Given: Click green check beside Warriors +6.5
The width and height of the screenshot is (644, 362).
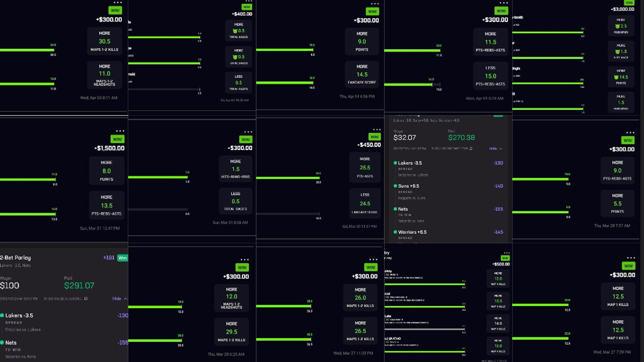Looking at the screenshot, I should coord(395,232).
